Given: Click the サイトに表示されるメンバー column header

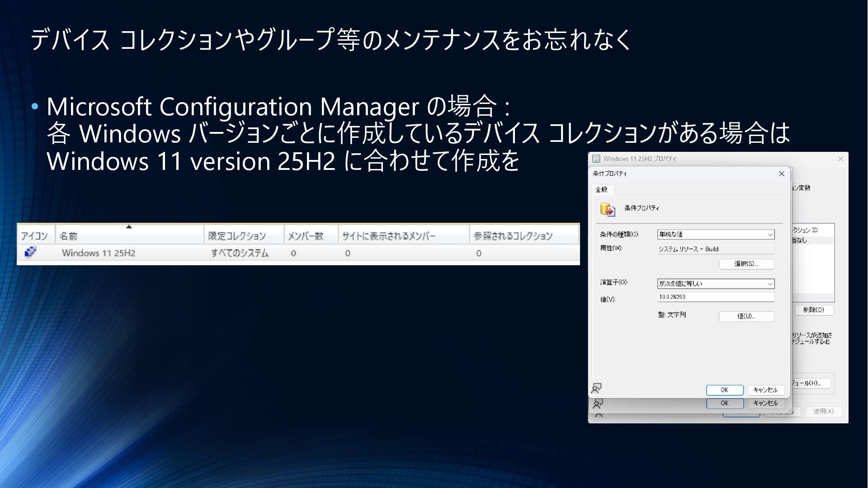Looking at the screenshot, I should [404, 235].
